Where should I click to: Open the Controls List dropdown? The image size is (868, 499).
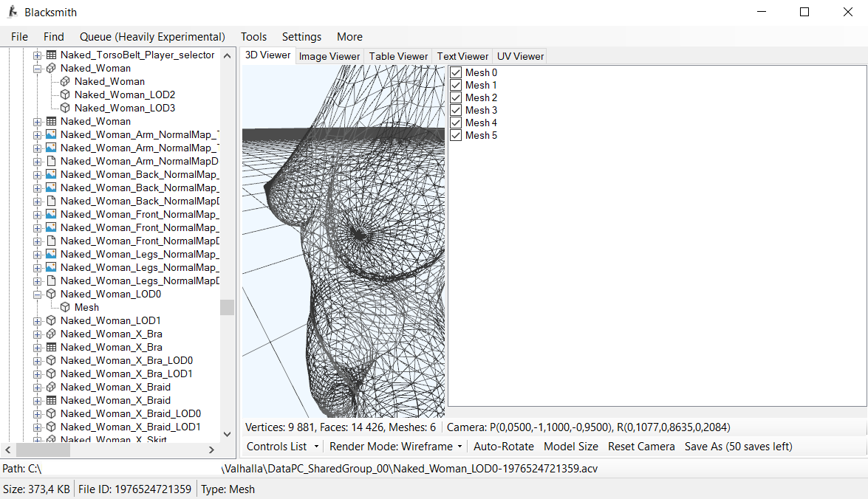(282, 447)
